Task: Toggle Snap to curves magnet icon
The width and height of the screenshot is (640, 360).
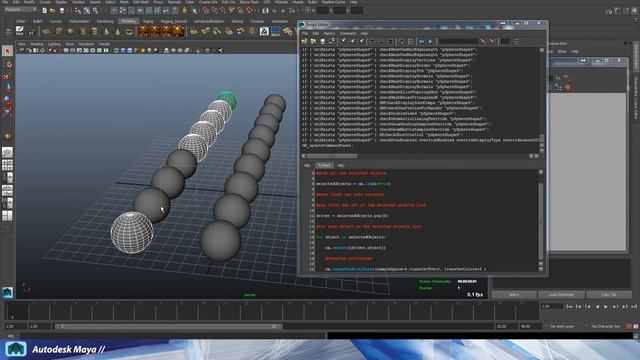Action: coord(215,11)
